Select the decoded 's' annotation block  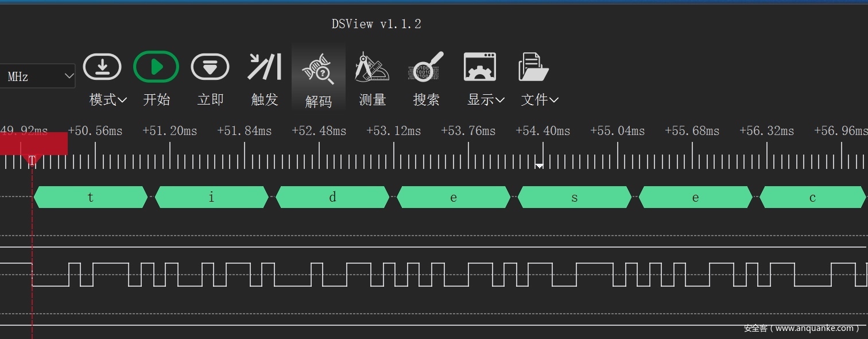tap(574, 198)
